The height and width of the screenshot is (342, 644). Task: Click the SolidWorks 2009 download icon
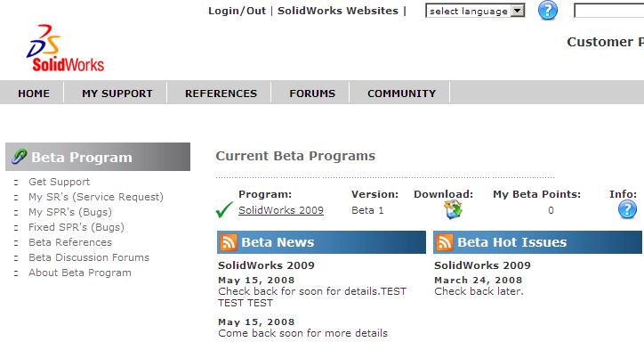click(x=453, y=209)
